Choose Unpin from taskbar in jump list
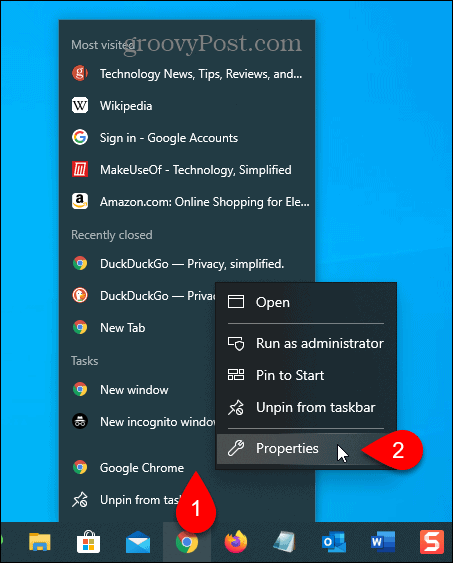453x563 pixels. (x=126, y=500)
